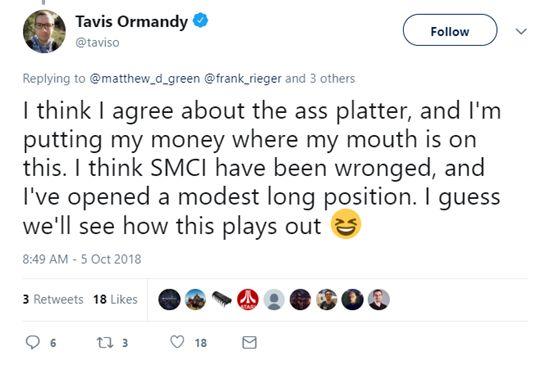Click the blue verified badge icon
554x365 pixels.
(200, 20)
